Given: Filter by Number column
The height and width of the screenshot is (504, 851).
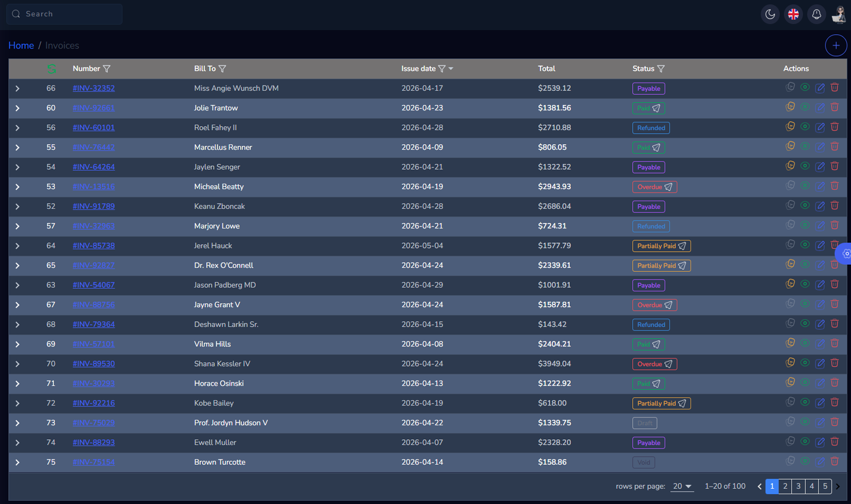Looking at the screenshot, I should pos(107,69).
